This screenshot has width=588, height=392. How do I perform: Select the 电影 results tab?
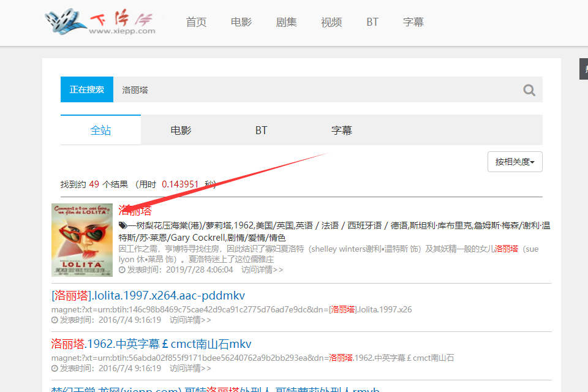point(181,130)
